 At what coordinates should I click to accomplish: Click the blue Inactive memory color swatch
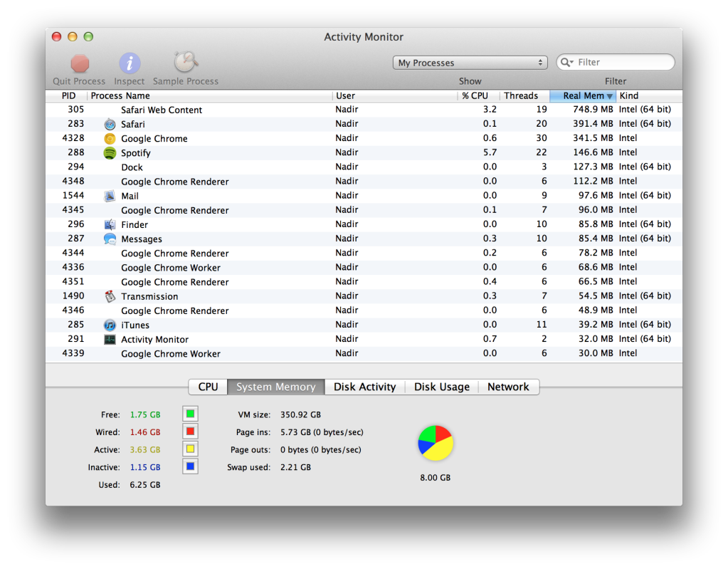tap(190, 466)
